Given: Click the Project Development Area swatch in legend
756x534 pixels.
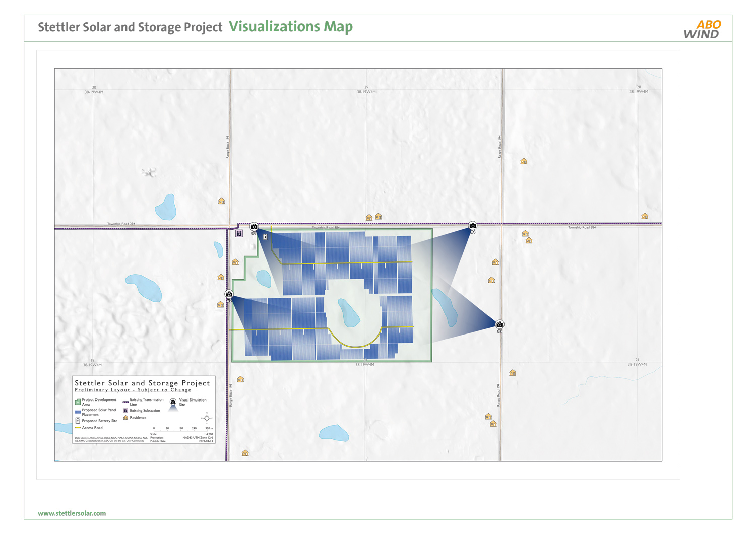Looking at the screenshot, I should pyautogui.click(x=78, y=402).
